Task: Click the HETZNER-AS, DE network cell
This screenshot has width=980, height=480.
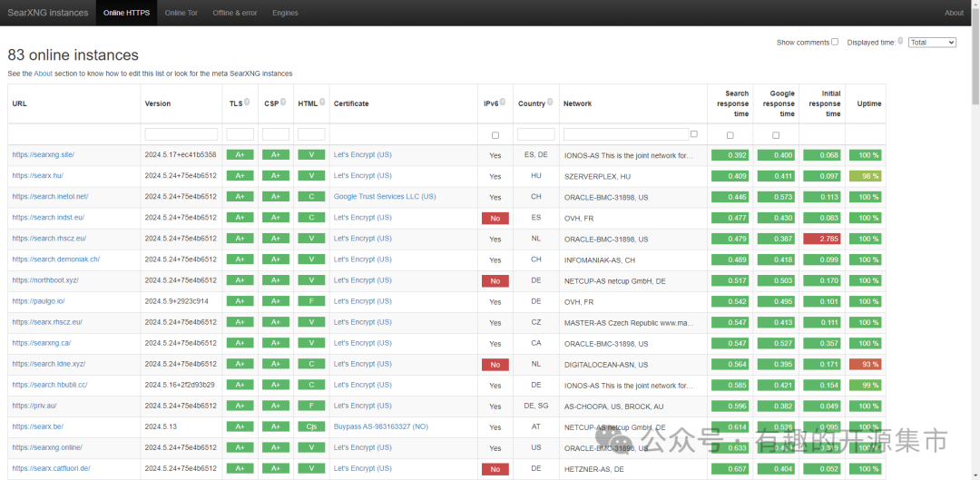Action: coord(593,469)
